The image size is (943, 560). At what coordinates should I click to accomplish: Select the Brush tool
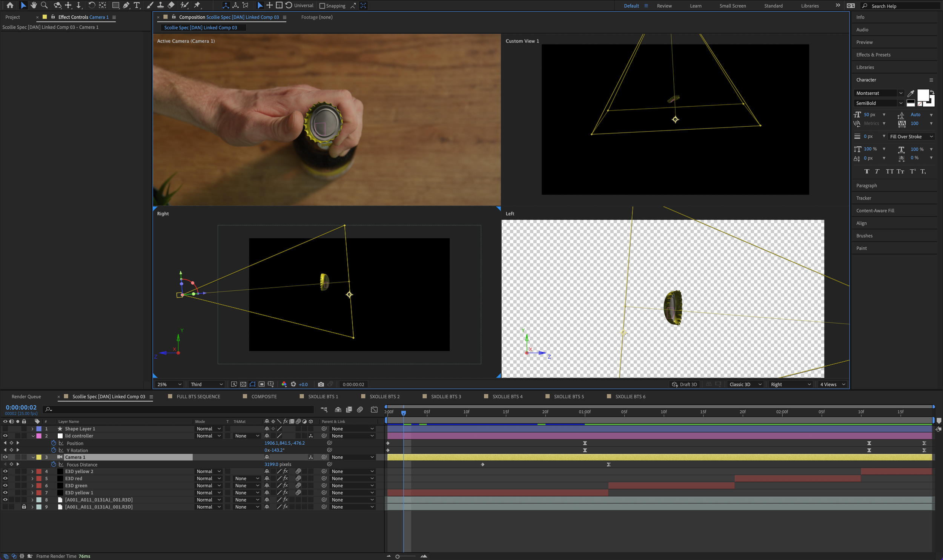150,5
